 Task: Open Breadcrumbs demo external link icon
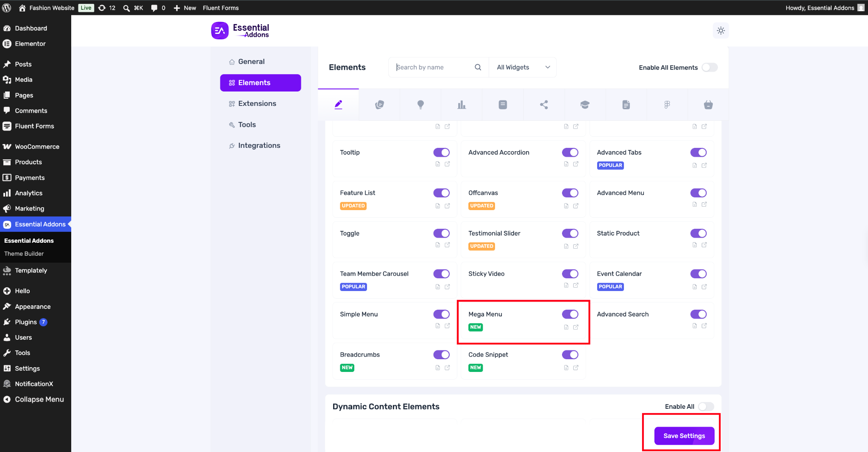[447, 368]
